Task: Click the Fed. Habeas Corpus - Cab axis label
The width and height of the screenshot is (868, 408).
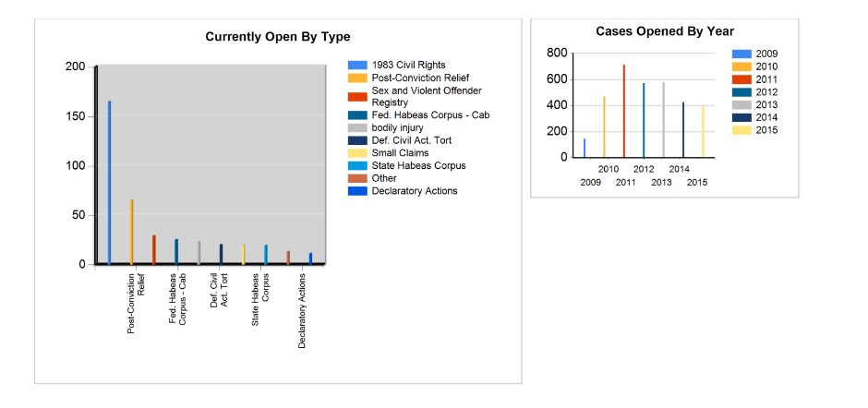Action: (x=177, y=298)
